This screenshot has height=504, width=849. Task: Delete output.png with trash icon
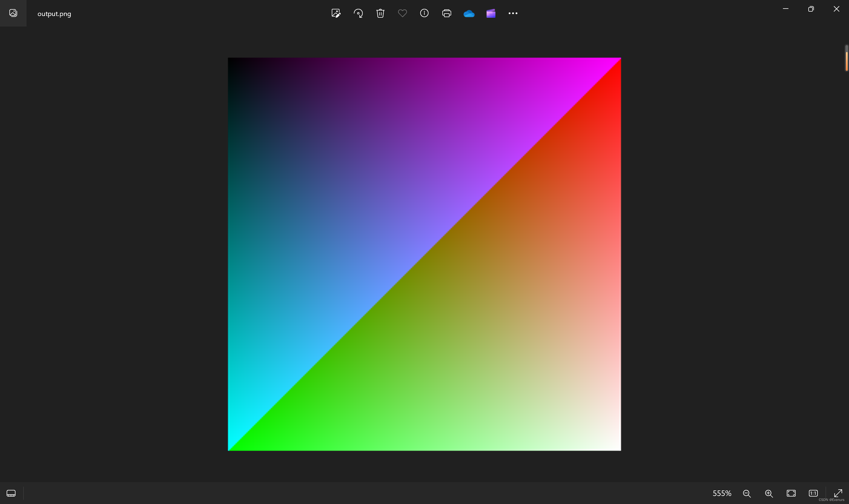pos(380,13)
